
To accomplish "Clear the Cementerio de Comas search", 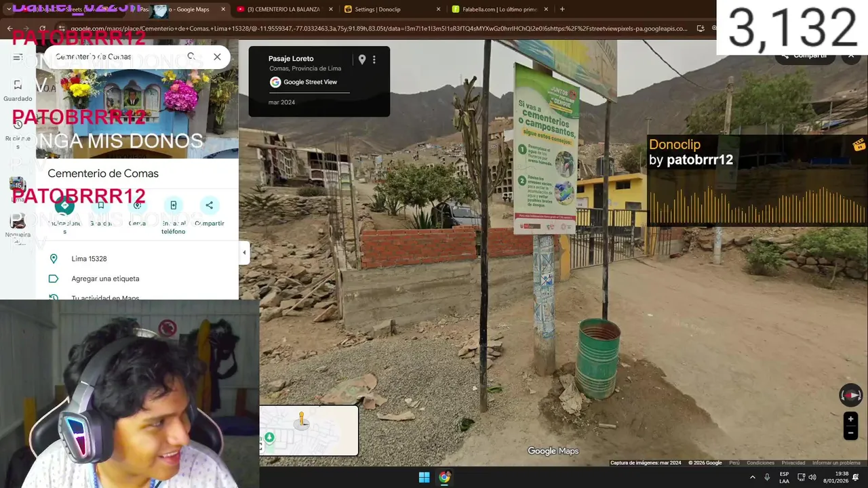I will tap(217, 57).
